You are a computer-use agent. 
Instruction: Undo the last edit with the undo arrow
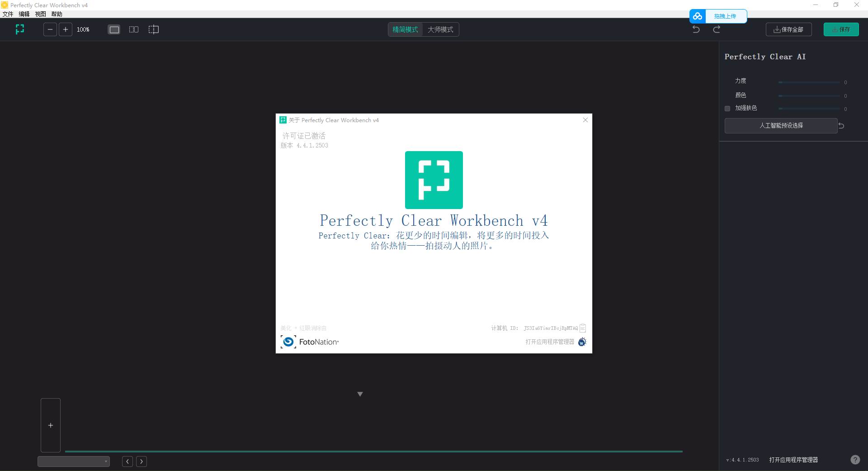pos(696,29)
